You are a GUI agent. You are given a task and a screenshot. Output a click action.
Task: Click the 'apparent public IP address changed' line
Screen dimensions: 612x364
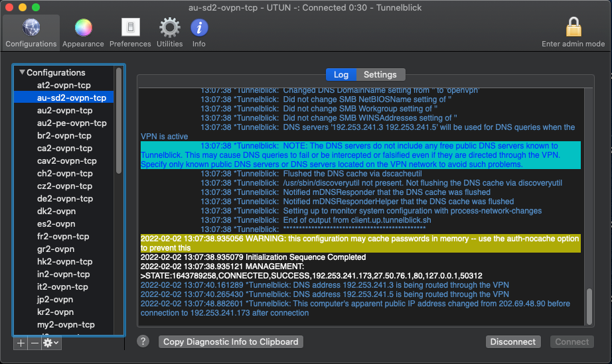[355, 308]
